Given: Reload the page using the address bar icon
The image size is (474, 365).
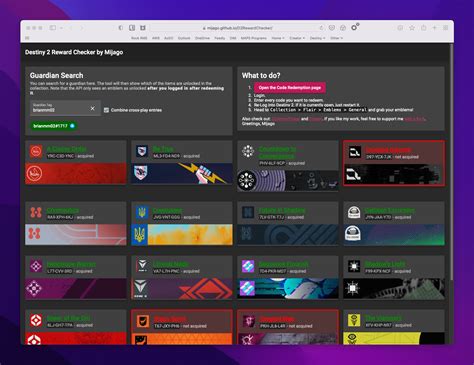Looking at the screenshot, I should click(321, 28).
